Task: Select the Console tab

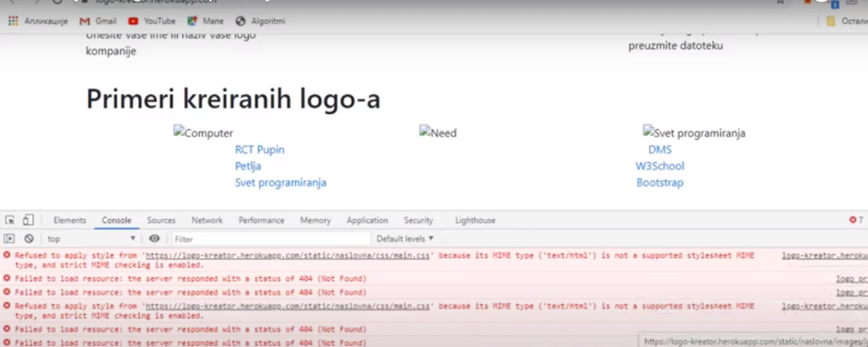Action: pyautogui.click(x=117, y=220)
